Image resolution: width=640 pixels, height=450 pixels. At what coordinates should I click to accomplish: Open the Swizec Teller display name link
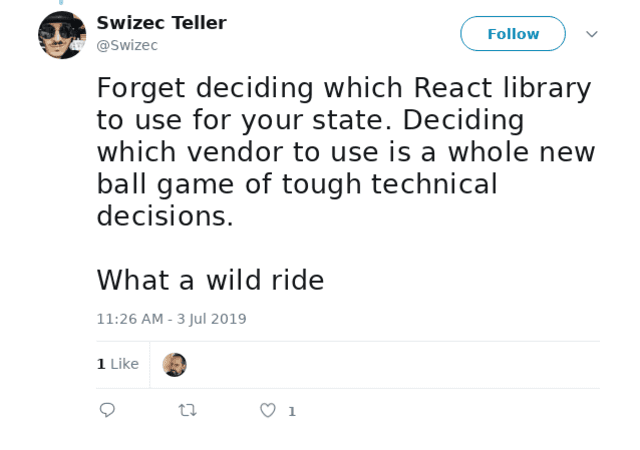(x=161, y=23)
